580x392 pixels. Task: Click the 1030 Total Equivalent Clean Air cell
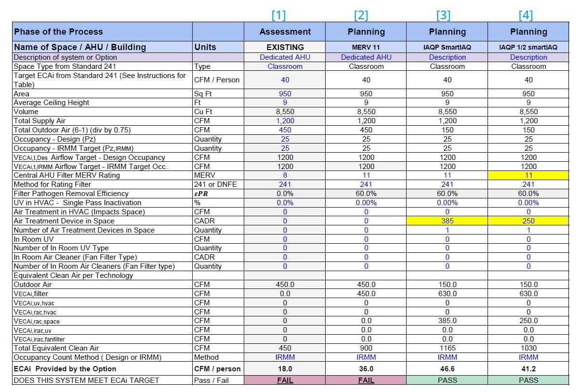pyautogui.click(x=528, y=348)
